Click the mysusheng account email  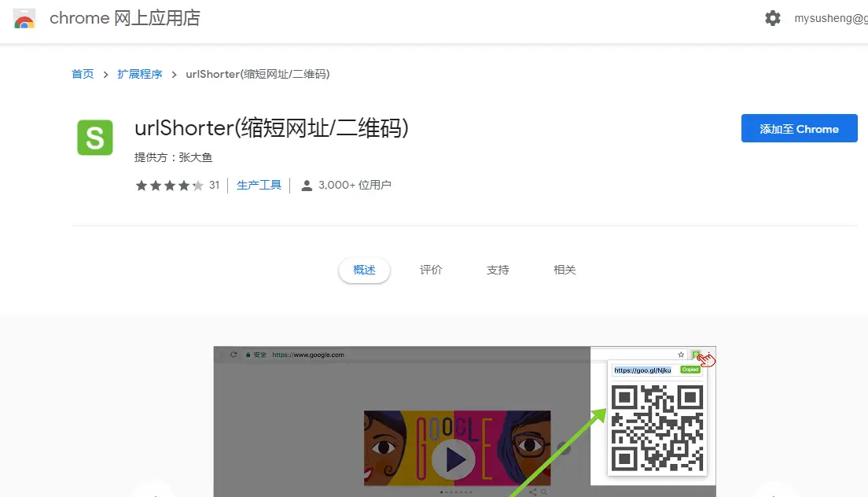[x=831, y=18]
